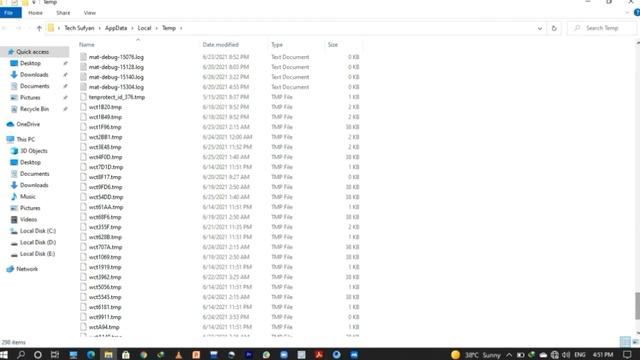Sort by Size column header
640x360 pixels.
[x=333, y=44]
